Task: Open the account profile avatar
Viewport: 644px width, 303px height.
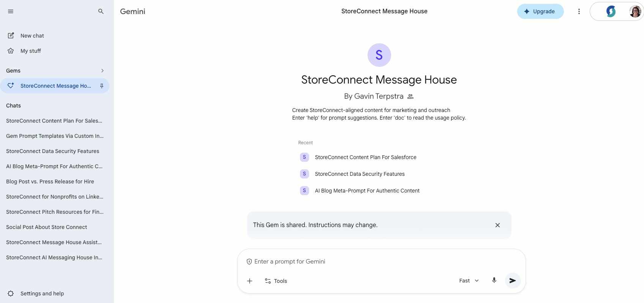Action: coord(635,11)
